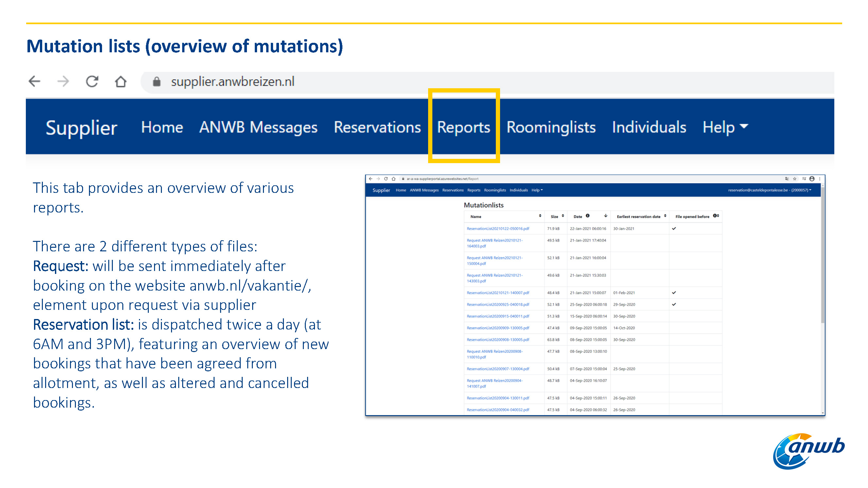This screenshot has height=488, width=868.
Task: Click the earliest reservation date 14-Oct-2020
Action: (x=624, y=328)
